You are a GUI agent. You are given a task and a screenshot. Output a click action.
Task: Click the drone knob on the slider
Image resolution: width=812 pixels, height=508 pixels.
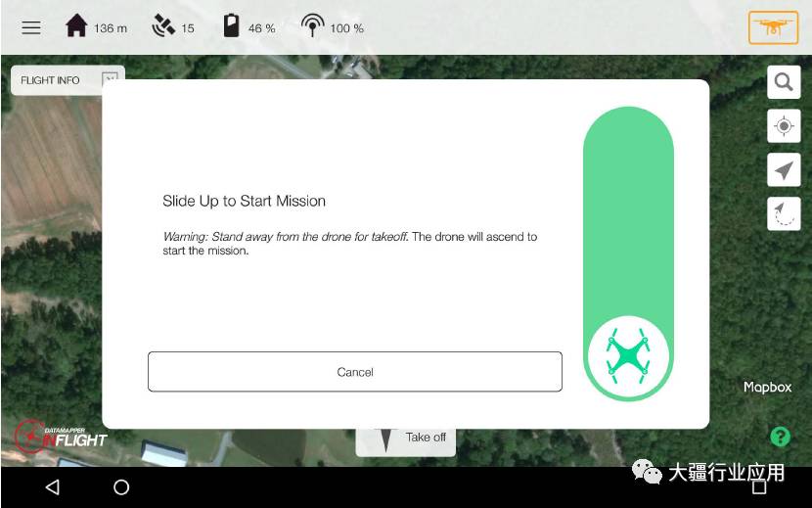click(x=628, y=356)
